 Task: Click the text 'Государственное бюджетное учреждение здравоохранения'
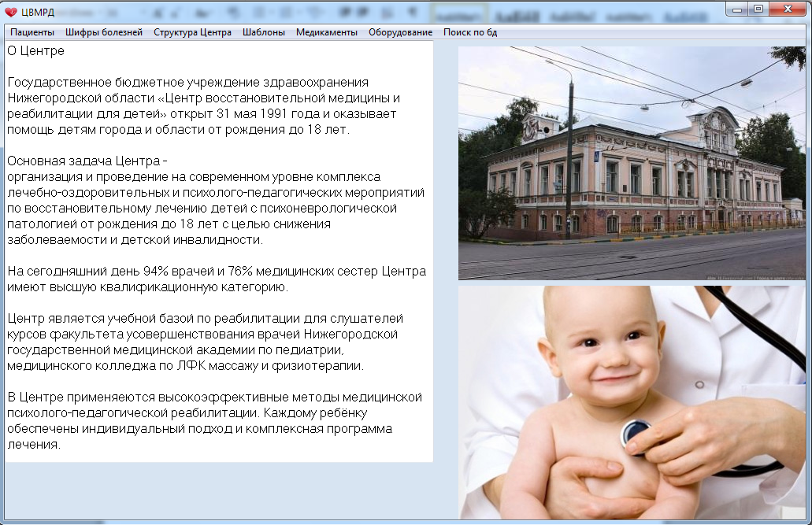coord(188,83)
